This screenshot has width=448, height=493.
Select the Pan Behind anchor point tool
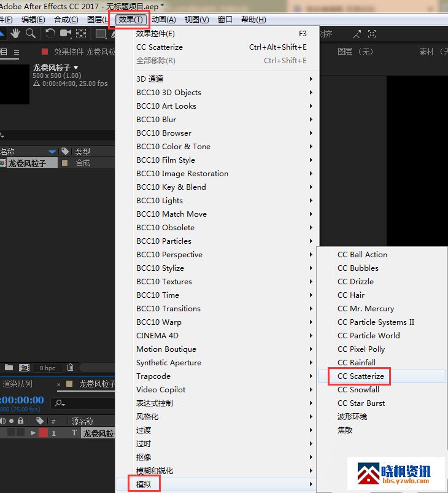(81, 33)
